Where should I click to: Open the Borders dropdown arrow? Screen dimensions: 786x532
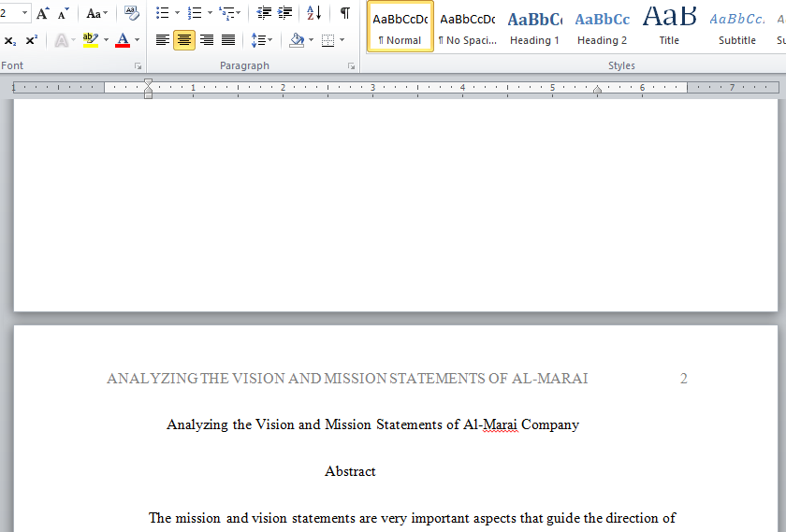point(342,40)
